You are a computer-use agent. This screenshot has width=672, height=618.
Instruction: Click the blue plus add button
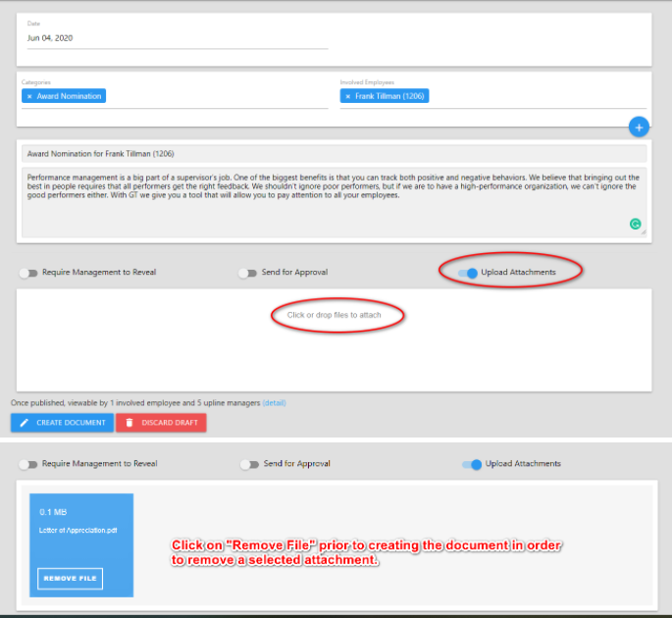coord(638,128)
